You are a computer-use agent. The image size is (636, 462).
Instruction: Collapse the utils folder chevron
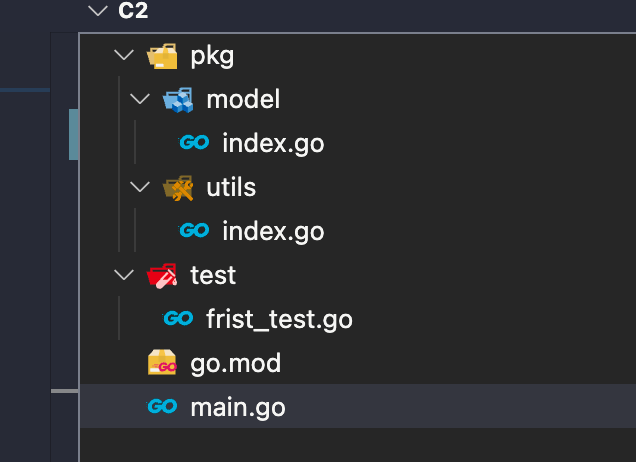click(139, 187)
